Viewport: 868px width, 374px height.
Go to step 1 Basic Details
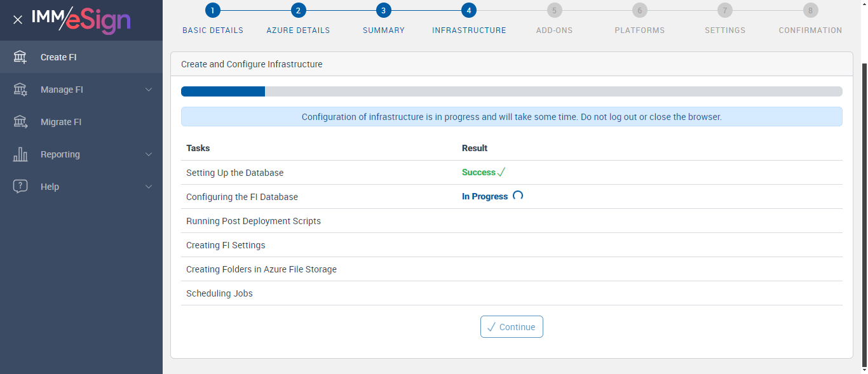(212, 10)
